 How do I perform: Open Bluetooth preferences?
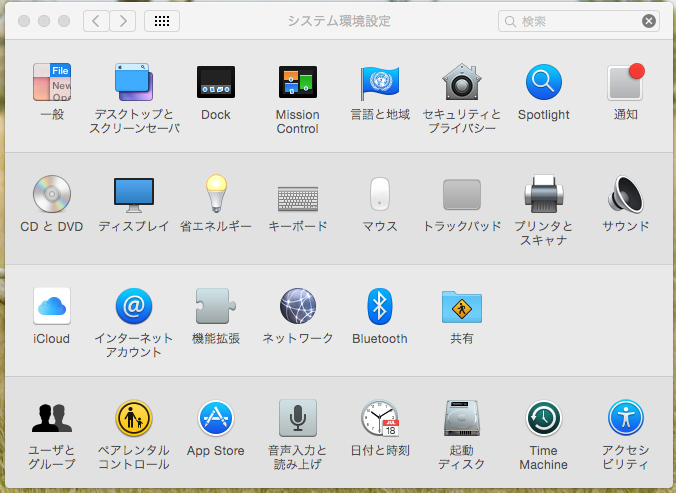(379, 306)
